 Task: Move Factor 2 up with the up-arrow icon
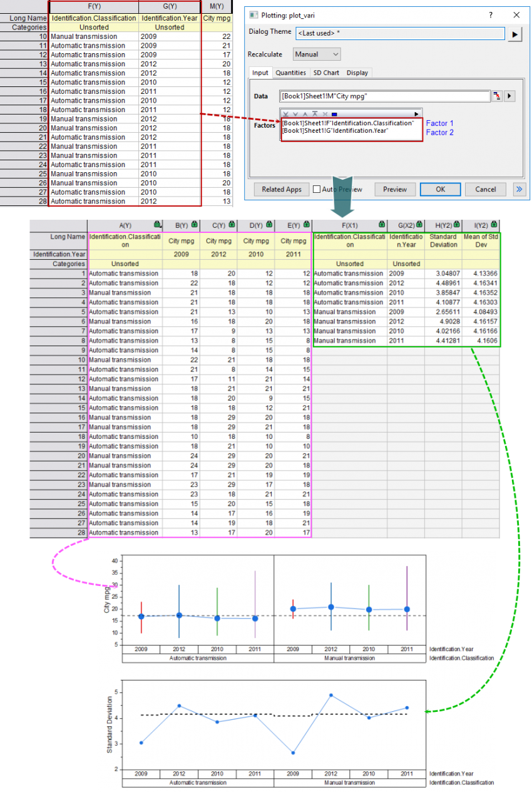coord(305,114)
